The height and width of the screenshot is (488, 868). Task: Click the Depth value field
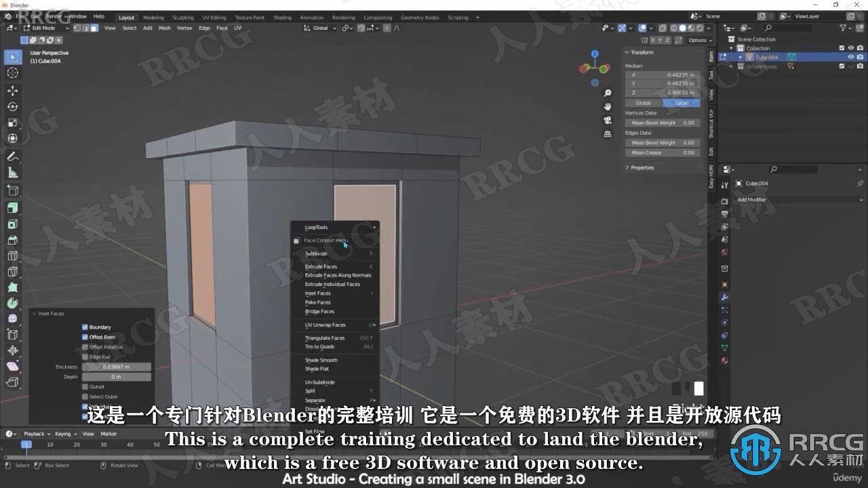(116, 377)
